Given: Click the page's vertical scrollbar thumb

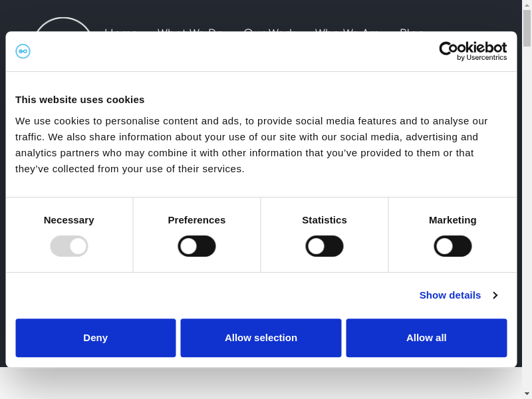Looking at the screenshot, I should click(x=527, y=28).
